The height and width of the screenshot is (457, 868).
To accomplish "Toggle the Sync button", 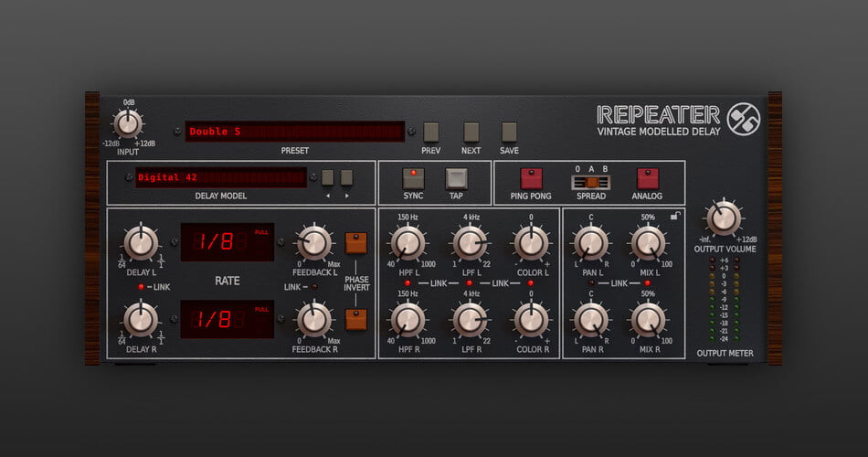I will pyautogui.click(x=413, y=178).
